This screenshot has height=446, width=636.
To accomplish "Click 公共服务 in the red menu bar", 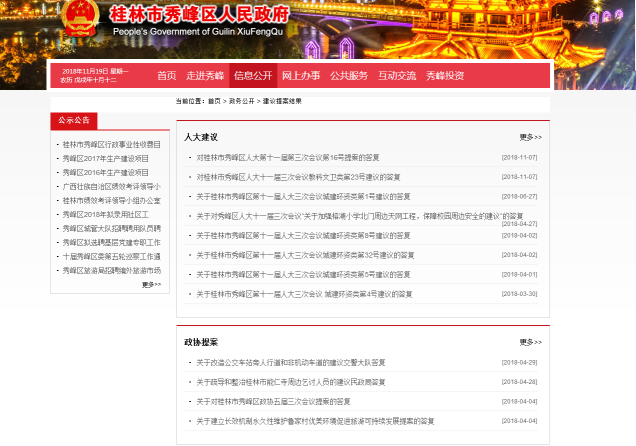I will pos(349,76).
